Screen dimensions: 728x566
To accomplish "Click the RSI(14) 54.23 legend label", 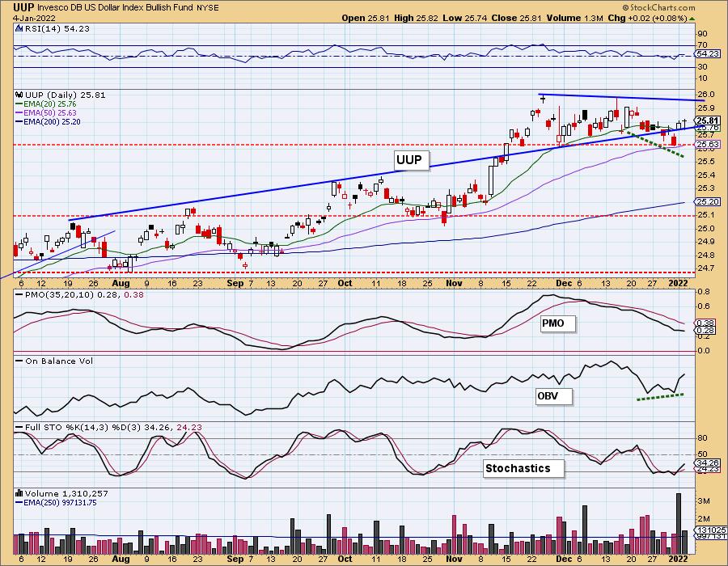I will click(57, 28).
